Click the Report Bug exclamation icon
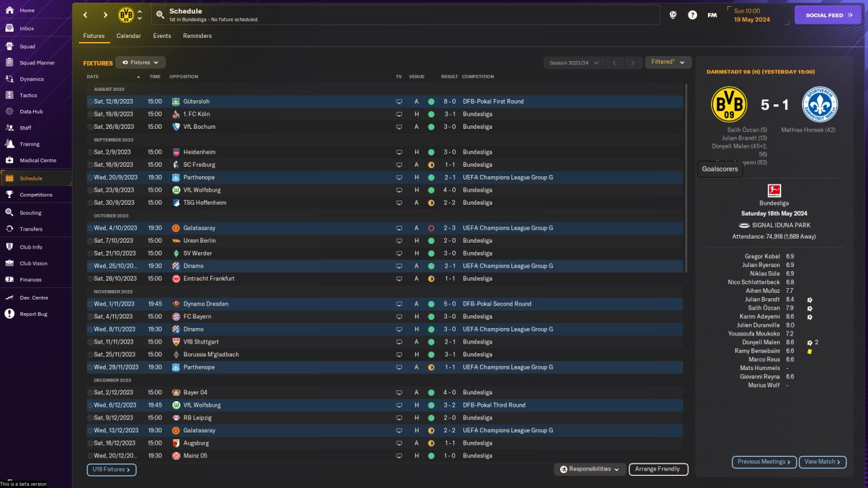The height and width of the screenshot is (488, 868). [9, 314]
